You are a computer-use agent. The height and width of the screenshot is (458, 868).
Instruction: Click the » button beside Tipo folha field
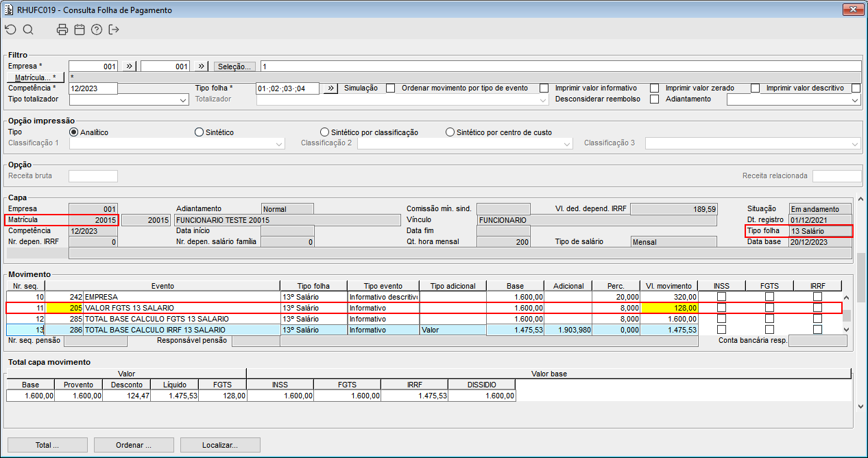pyautogui.click(x=330, y=88)
